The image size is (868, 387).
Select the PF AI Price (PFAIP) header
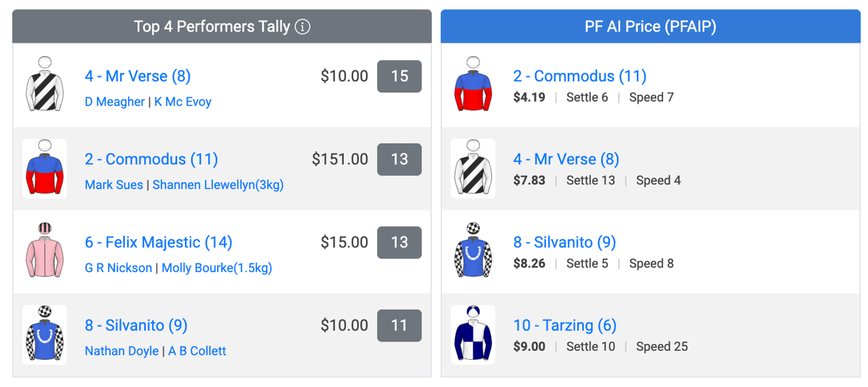(x=650, y=27)
